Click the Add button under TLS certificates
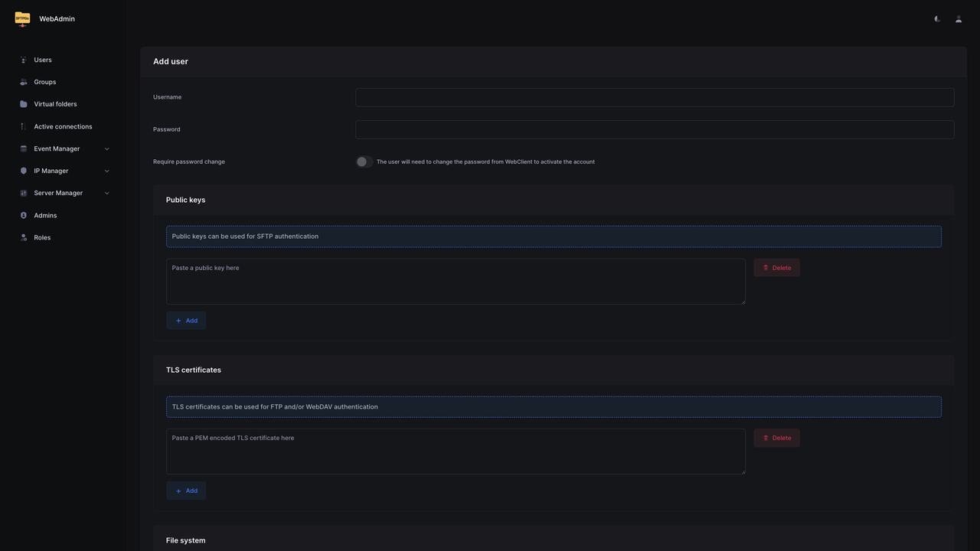This screenshot has height=551, width=980. coord(186,490)
